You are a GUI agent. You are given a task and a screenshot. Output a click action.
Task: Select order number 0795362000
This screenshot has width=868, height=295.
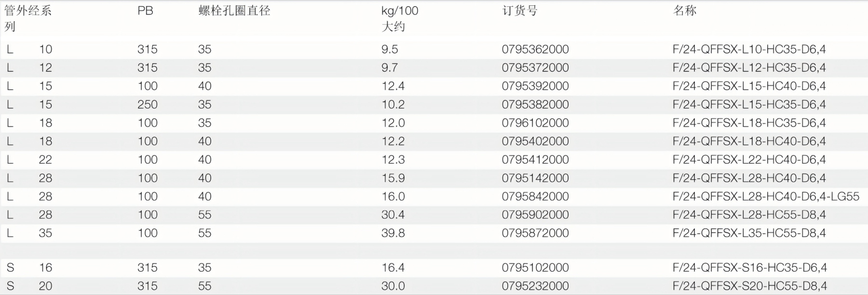pyautogui.click(x=535, y=49)
